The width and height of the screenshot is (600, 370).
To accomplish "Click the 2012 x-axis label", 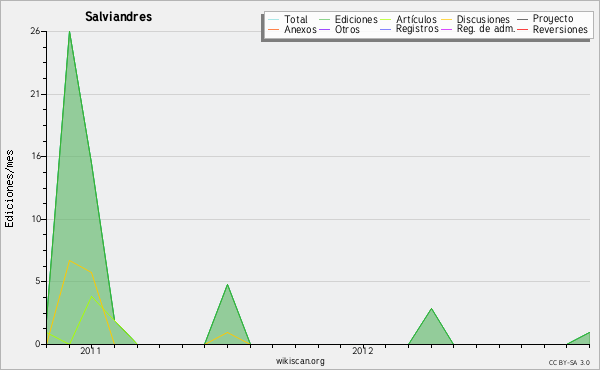I will point(363,351).
